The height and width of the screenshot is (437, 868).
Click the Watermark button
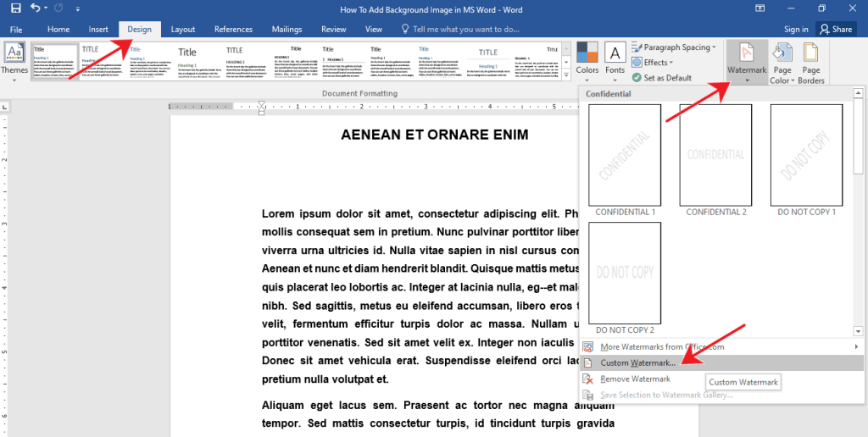pyautogui.click(x=747, y=62)
